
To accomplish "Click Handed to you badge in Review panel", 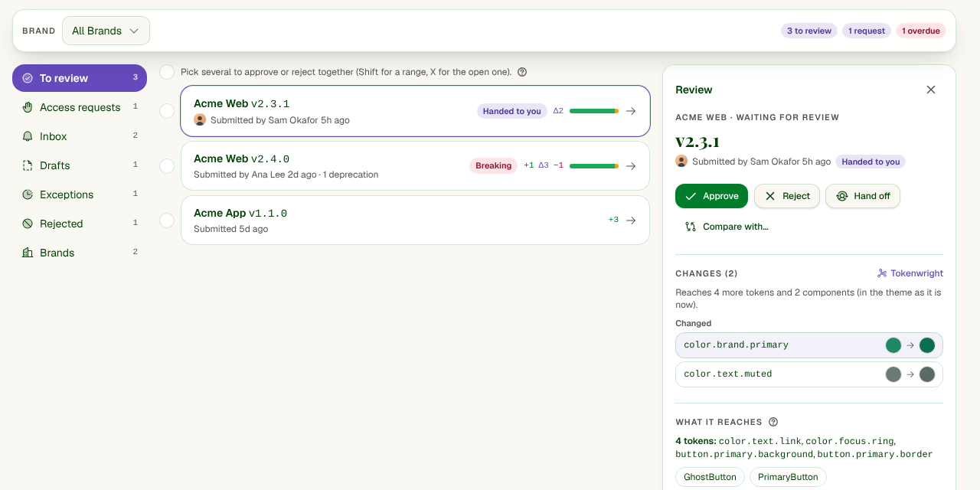I will pyautogui.click(x=871, y=162).
